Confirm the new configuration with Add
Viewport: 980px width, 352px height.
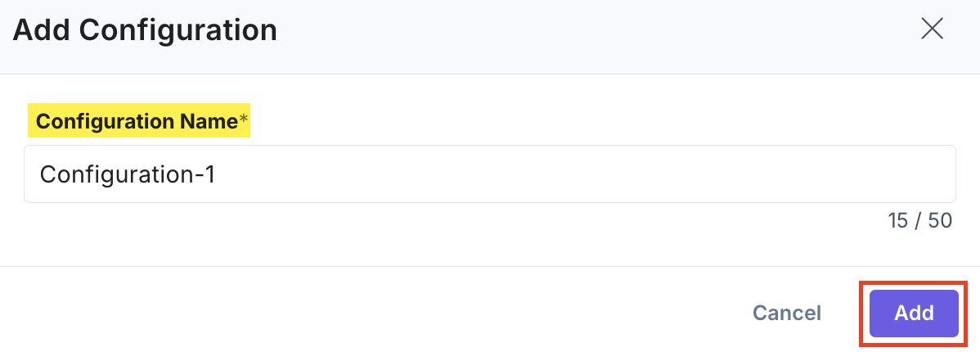[913, 313]
